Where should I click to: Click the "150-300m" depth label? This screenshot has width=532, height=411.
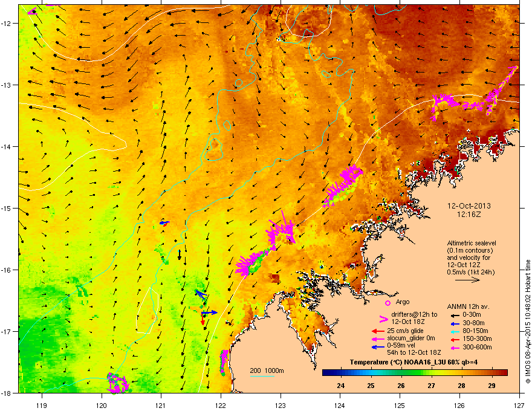click(477, 338)
